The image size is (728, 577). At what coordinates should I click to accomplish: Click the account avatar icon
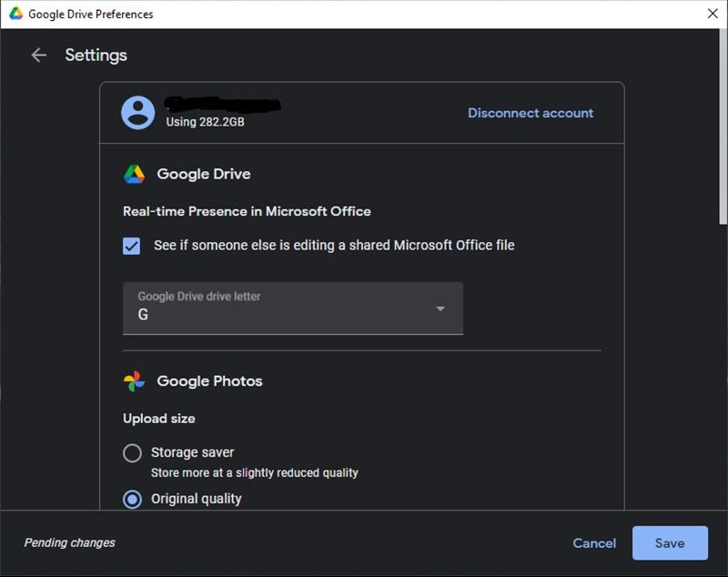[x=138, y=112]
